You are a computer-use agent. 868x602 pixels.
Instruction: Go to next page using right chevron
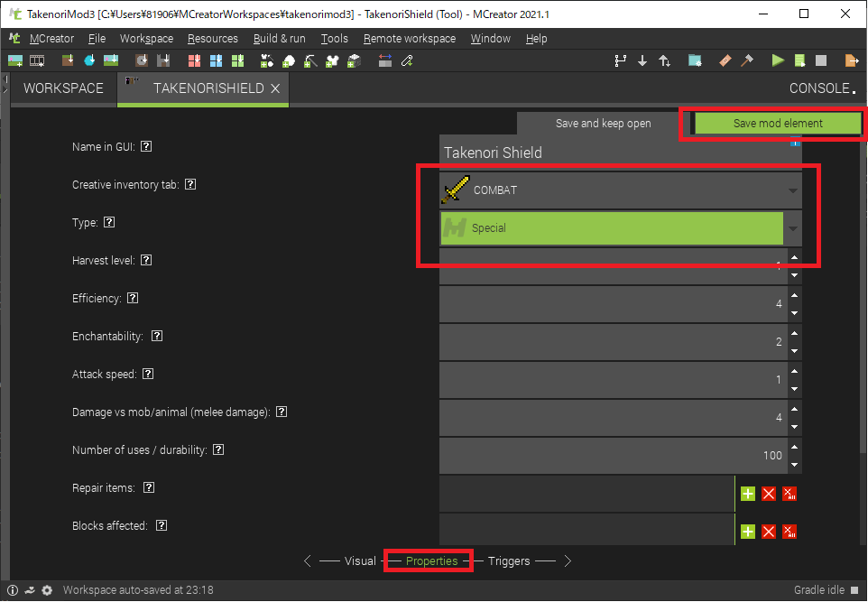click(x=568, y=560)
